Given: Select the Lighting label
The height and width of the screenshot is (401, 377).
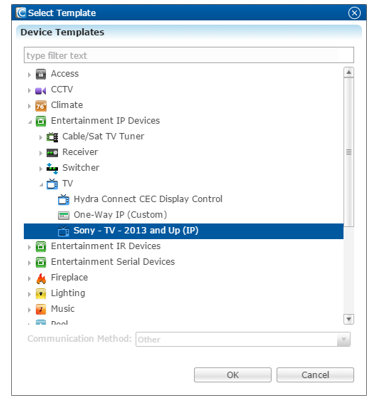Looking at the screenshot, I should coord(68,293).
